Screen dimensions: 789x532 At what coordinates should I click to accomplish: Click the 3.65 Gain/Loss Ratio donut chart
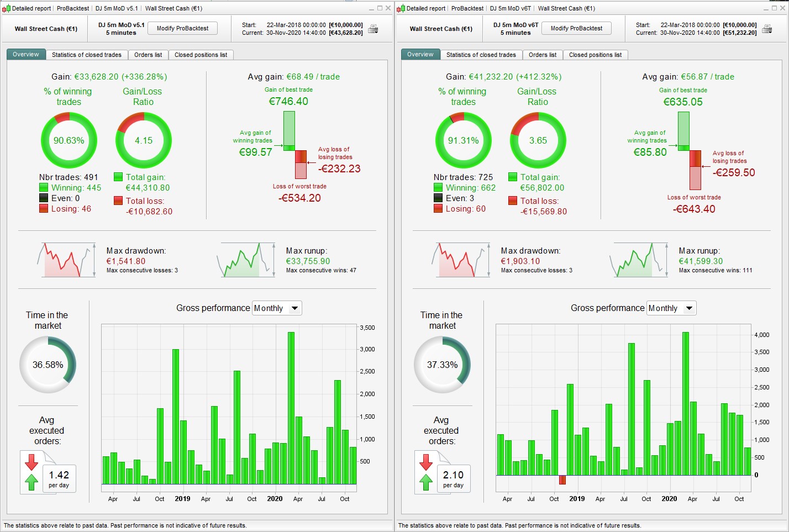coord(538,140)
